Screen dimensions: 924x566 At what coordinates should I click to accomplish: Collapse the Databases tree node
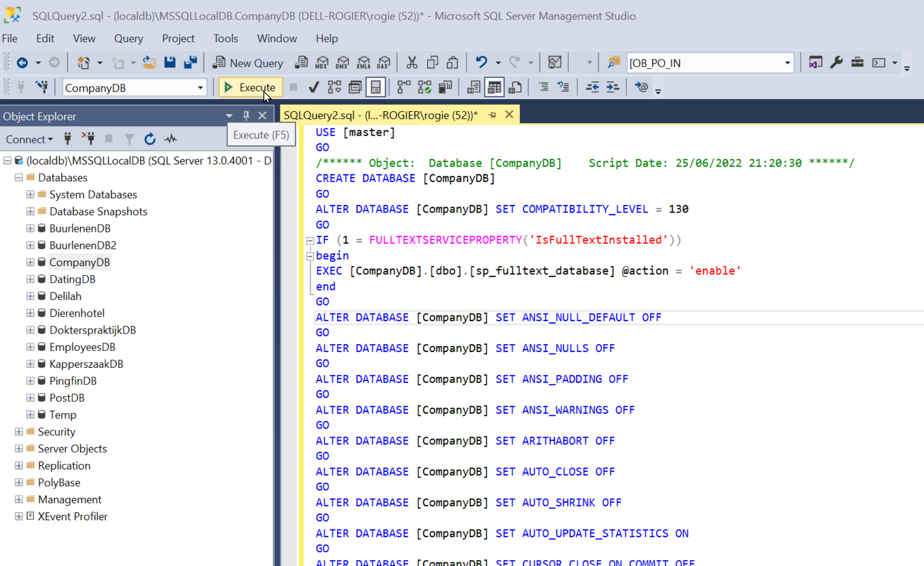[19, 177]
